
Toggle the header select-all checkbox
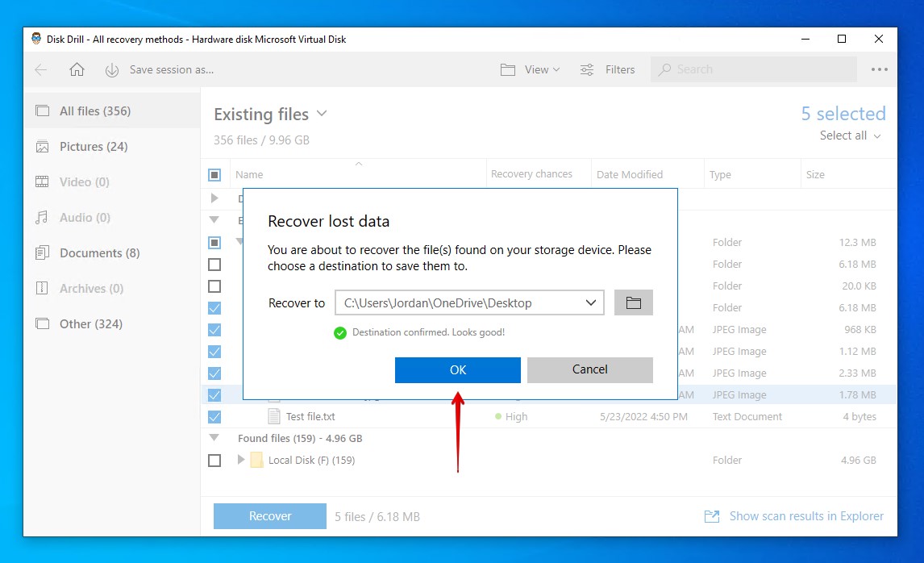pos(214,174)
